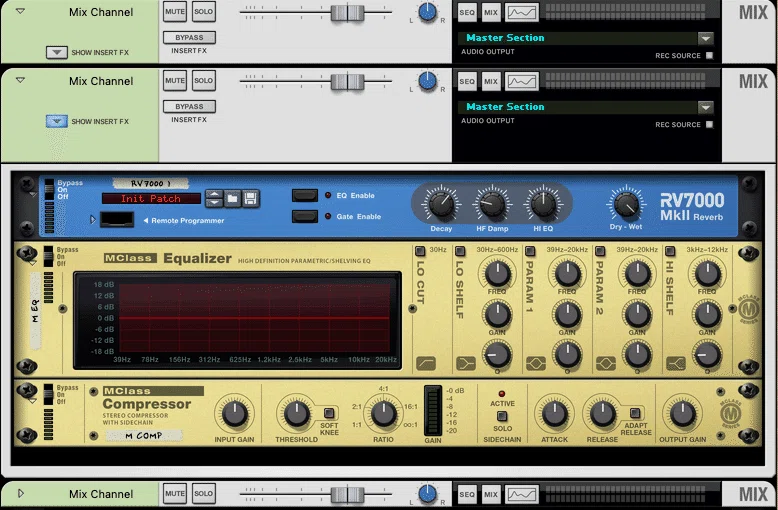Click the Param 1 bell curve icon
The image size is (778, 510).
pyautogui.click(x=536, y=364)
